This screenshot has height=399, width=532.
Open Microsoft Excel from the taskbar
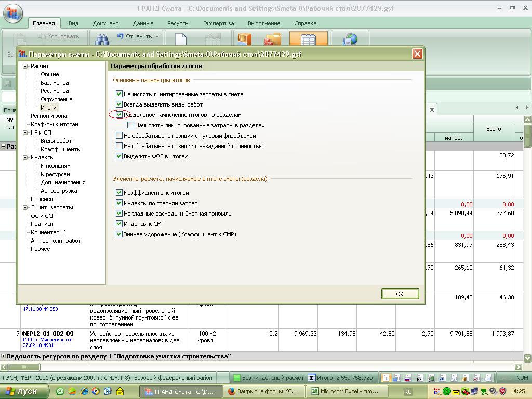(349, 391)
